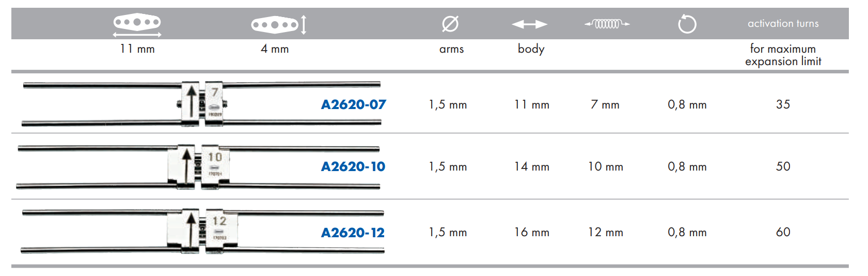Click the activation turns header label
868x276 pixels.
click(x=783, y=23)
